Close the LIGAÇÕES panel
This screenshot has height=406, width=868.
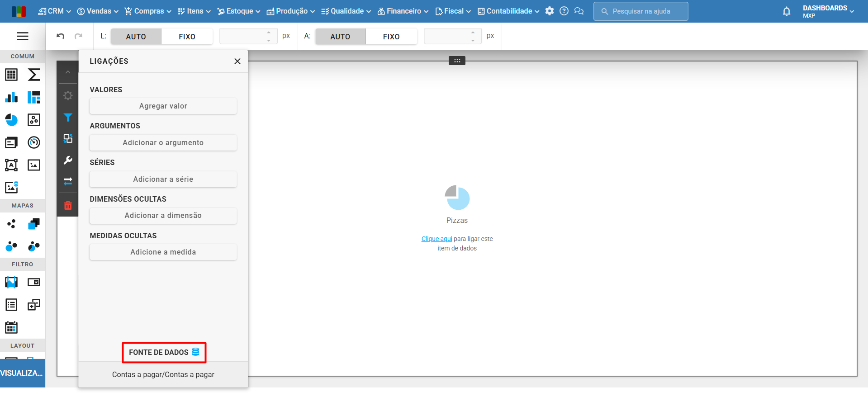237,61
